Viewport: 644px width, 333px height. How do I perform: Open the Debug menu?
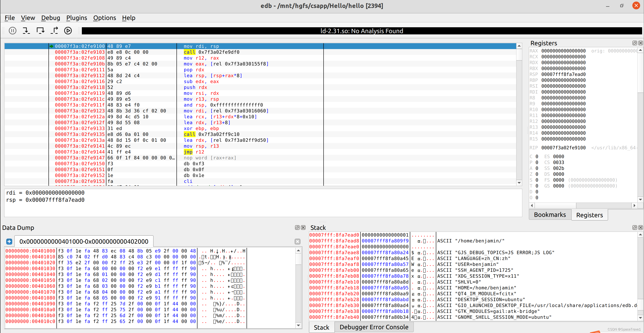click(x=51, y=18)
